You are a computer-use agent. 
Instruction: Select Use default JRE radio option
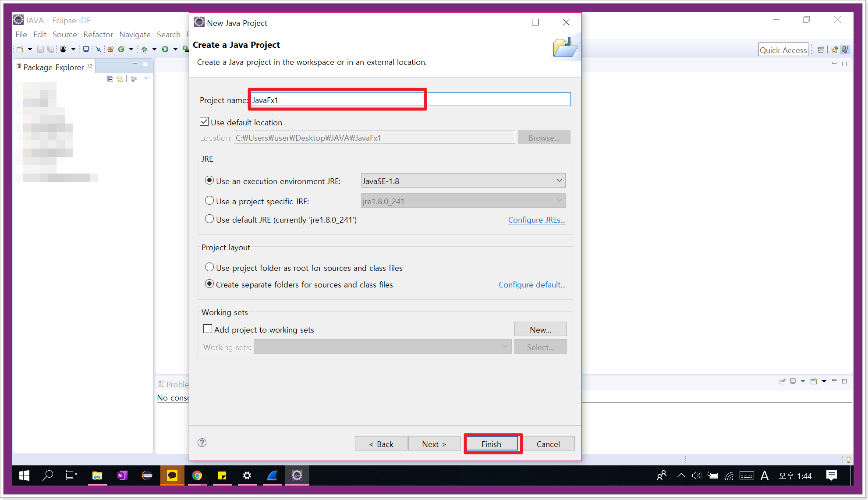pos(209,219)
